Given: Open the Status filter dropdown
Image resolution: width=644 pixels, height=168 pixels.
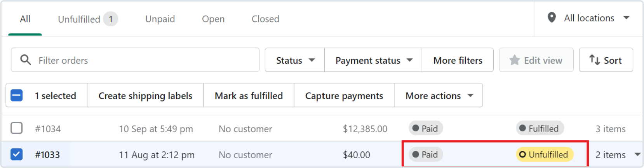Looking at the screenshot, I should (x=295, y=60).
